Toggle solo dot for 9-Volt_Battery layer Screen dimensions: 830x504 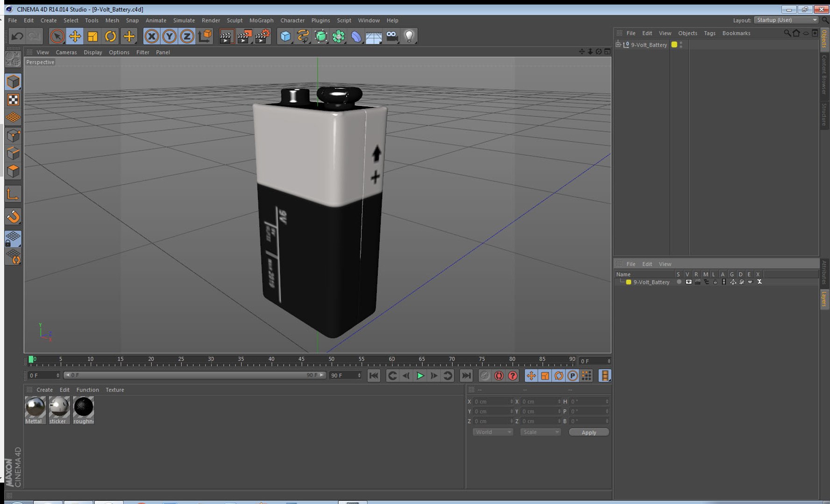[679, 282]
